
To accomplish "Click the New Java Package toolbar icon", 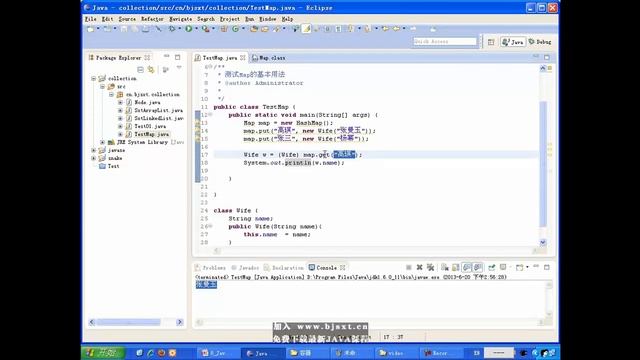I will tap(224, 29).
